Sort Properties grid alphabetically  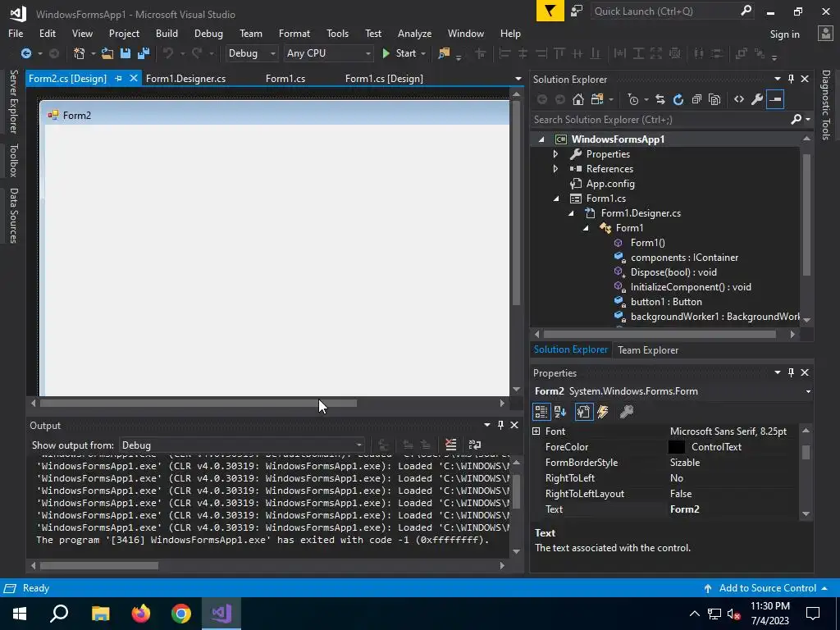click(x=560, y=412)
